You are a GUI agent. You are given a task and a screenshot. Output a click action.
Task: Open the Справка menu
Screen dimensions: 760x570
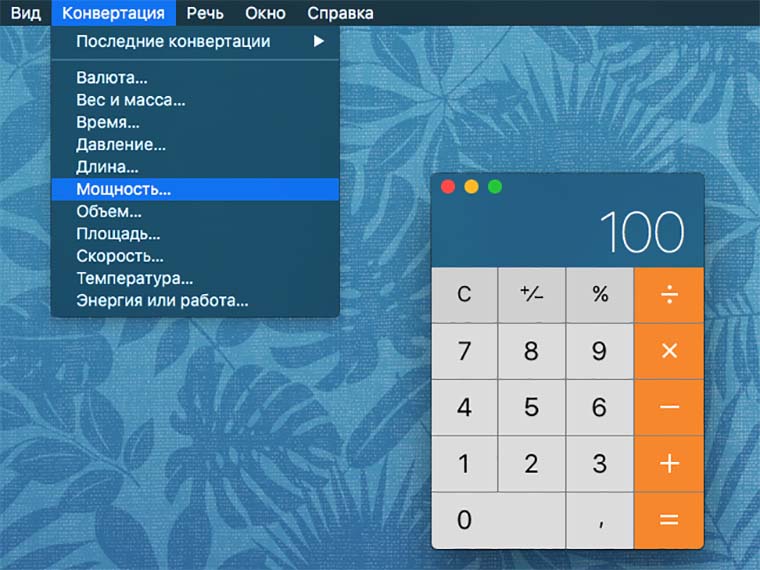pyautogui.click(x=340, y=13)
